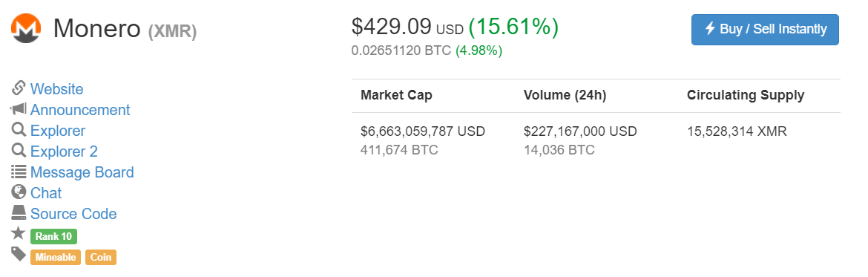Select the orange Coin tag
868x277 pixels.
[101, 257]
